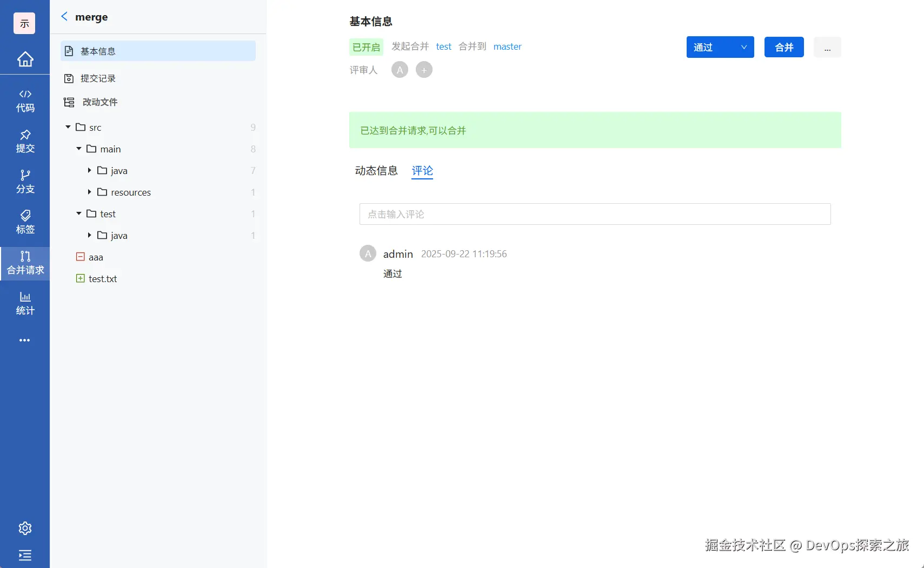Screen dimensions: 924x568
Task: Open the more actions ... button
Action: [x=827, y=47]
